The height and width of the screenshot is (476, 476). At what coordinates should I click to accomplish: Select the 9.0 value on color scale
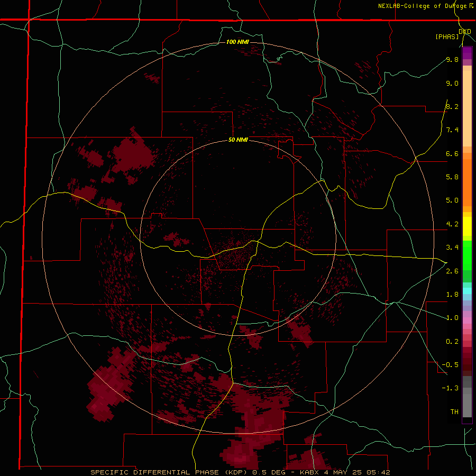coord(452,83)
